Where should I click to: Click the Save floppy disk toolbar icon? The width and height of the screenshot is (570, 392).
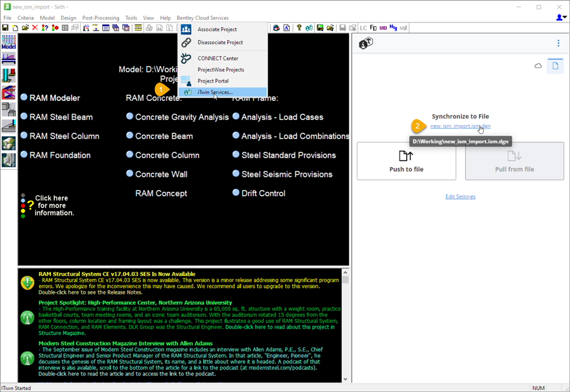[5, 27]
